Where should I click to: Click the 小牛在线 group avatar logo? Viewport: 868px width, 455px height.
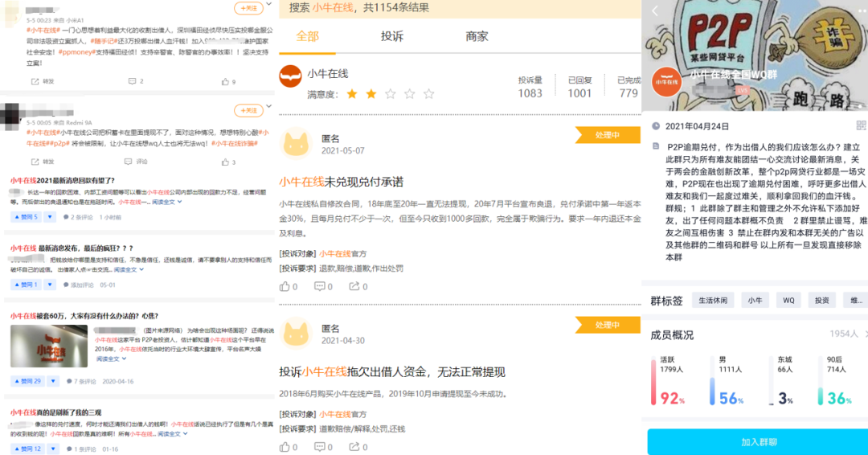(x=665, y=80)
